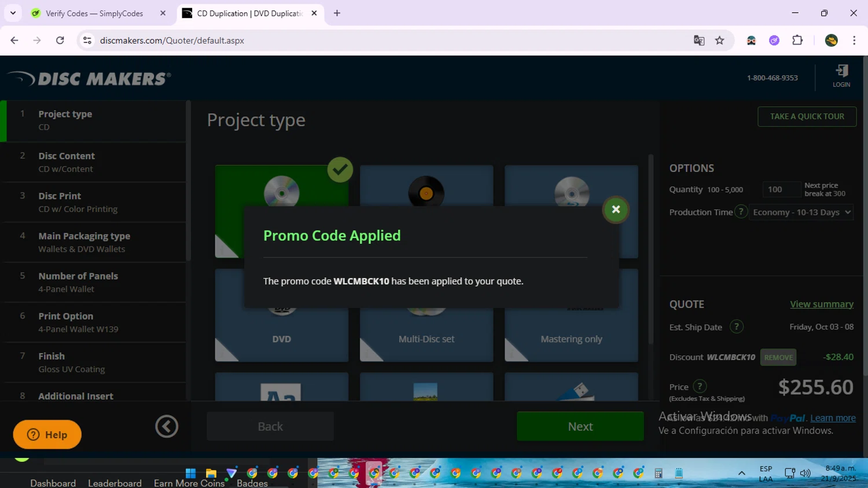Click the purple extension icon in toolbar
The width and height of the screenshot is (868, 488).
point(774,41)
